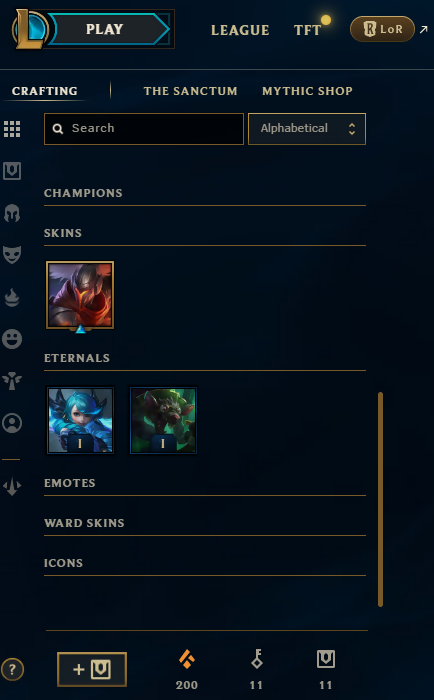The width and height of the screenshot is (434, 700).
Task: Click the vertical loot scrollbar
Action: click(x=380, y=499)
